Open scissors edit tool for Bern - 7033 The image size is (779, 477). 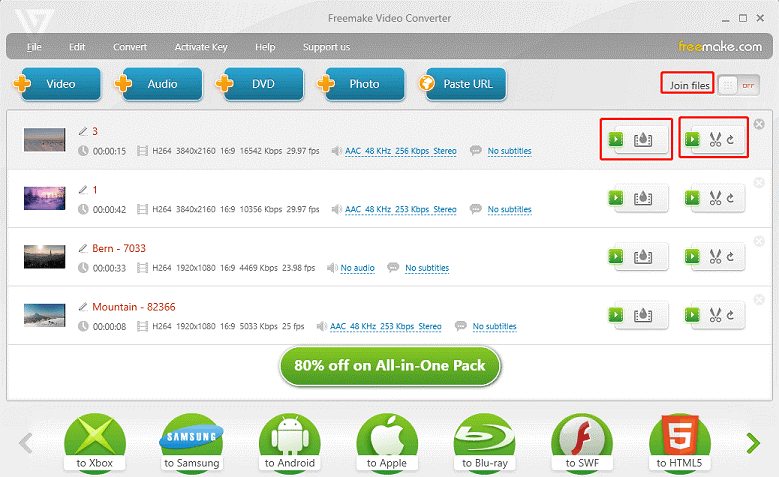click(715, 257)
